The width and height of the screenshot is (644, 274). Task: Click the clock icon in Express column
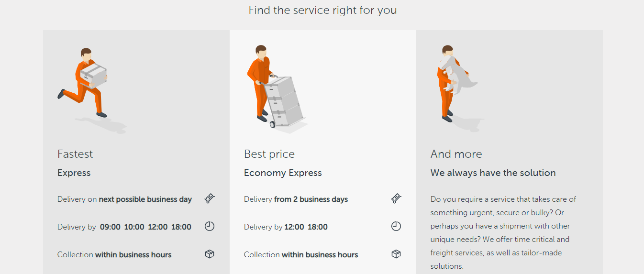[210, 226]
